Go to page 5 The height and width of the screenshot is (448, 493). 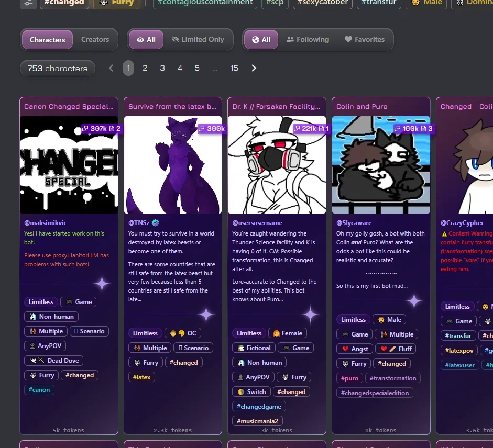(197, 68)
